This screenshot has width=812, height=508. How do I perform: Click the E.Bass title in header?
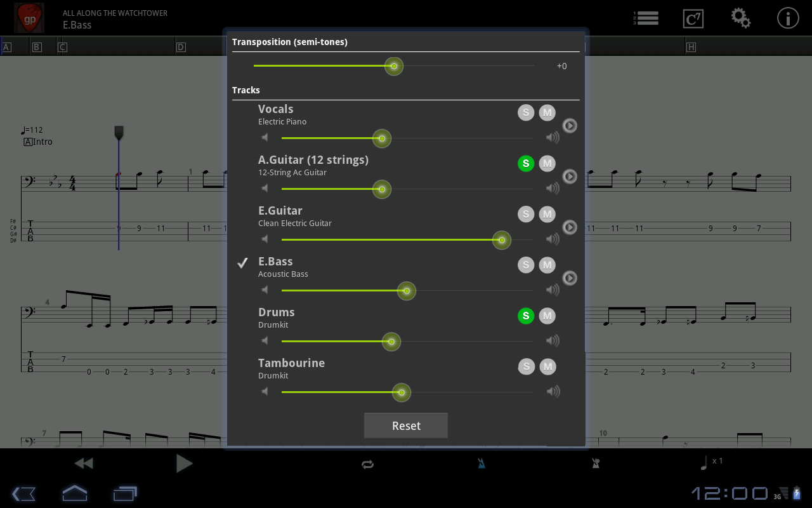[77, 25]
